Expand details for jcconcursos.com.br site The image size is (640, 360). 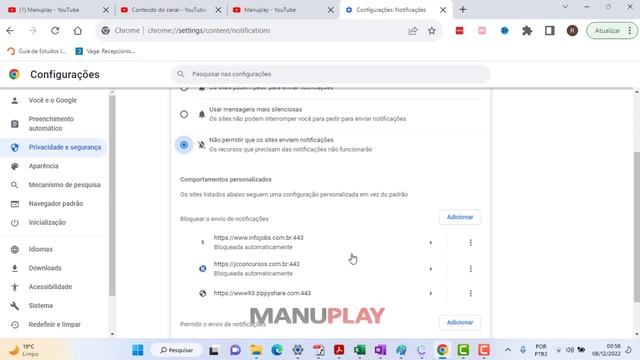431,269
